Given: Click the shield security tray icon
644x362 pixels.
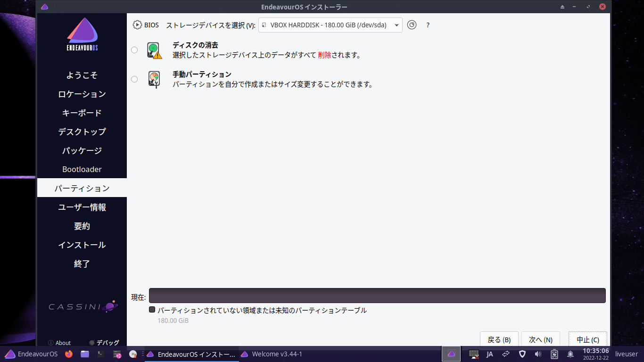Looking at the screenshot, I should click(522, 354).
